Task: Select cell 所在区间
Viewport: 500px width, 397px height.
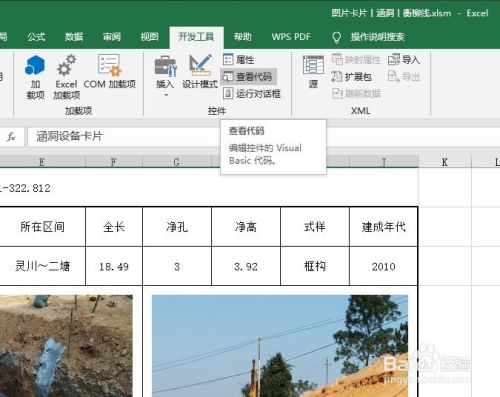Action: 42,227
